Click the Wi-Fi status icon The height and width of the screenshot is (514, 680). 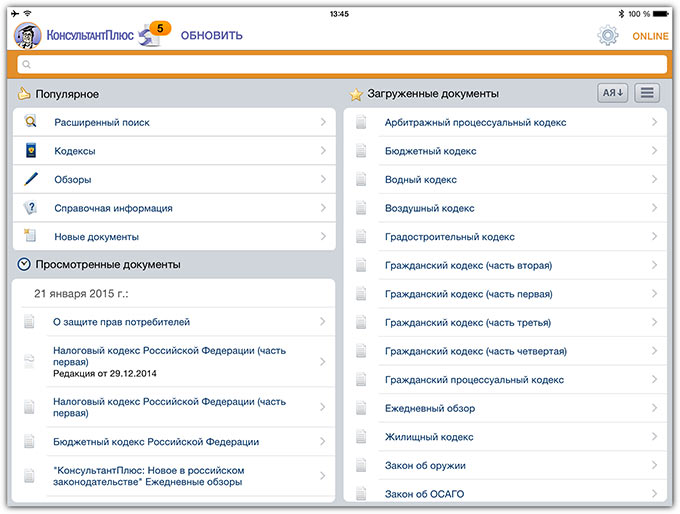point(27,13)
